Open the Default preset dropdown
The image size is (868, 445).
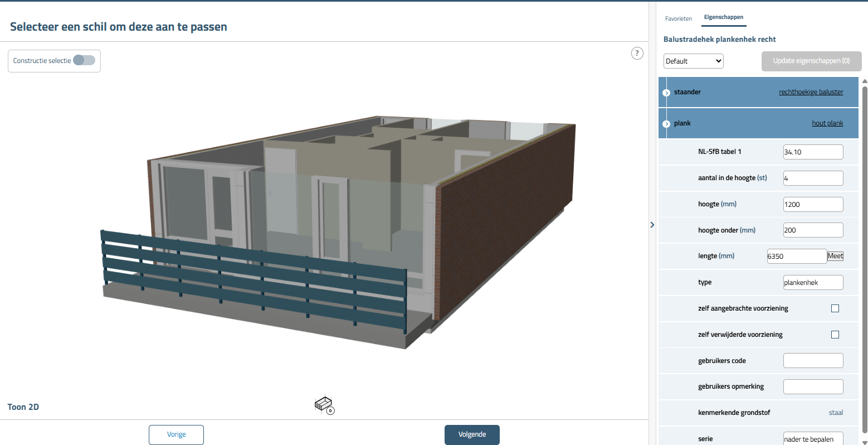coord(693,61)
